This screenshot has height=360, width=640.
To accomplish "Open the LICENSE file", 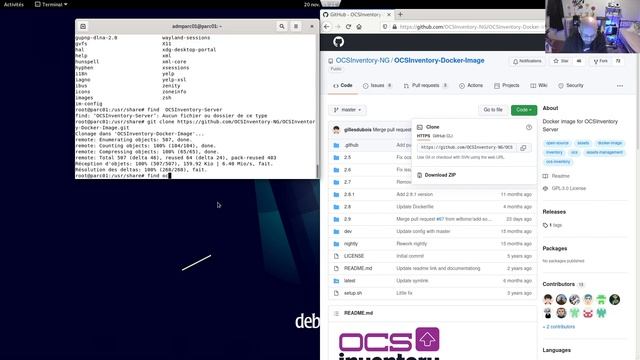I will (x=354, y=256).
